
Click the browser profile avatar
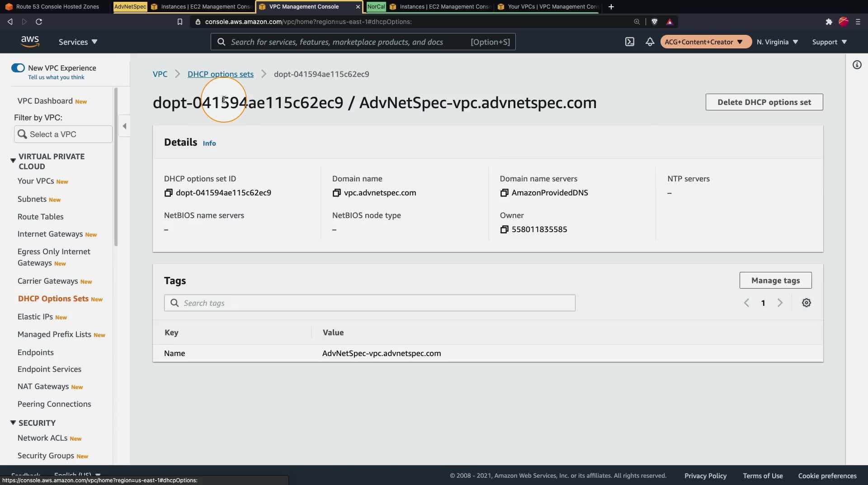click(x=843, y=22)
